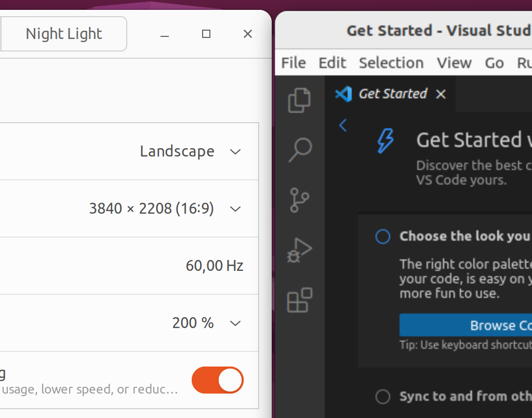The image size is (532, 418).
Task: Open the 200 % scale dropdown
Action: tap(235, 323)
